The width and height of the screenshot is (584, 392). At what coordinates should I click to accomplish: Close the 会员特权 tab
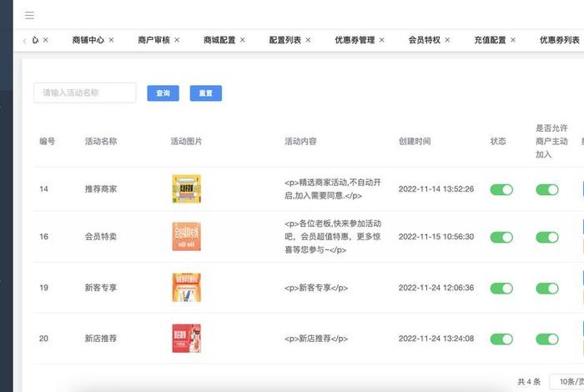[447, 40]
